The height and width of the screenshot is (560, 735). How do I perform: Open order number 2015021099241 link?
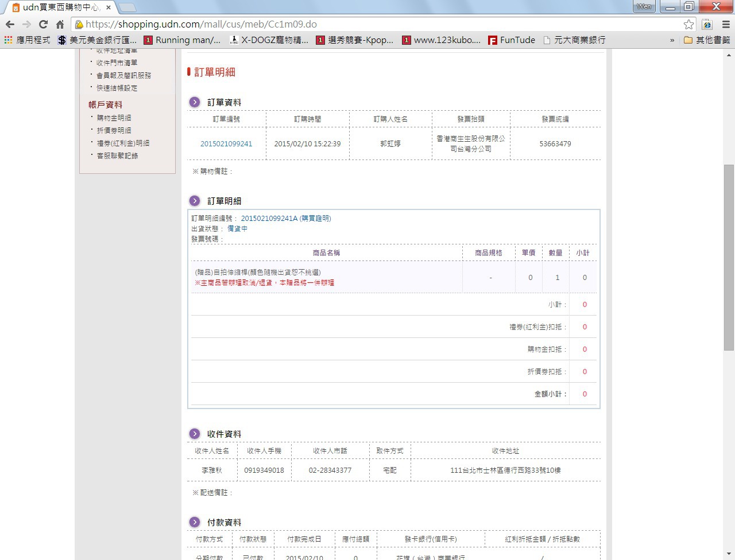coord(226,144)
